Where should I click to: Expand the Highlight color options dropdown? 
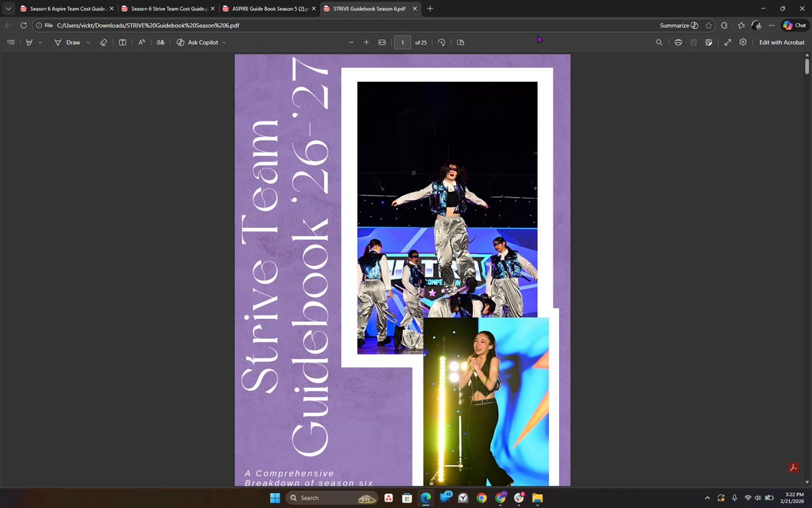40,42
